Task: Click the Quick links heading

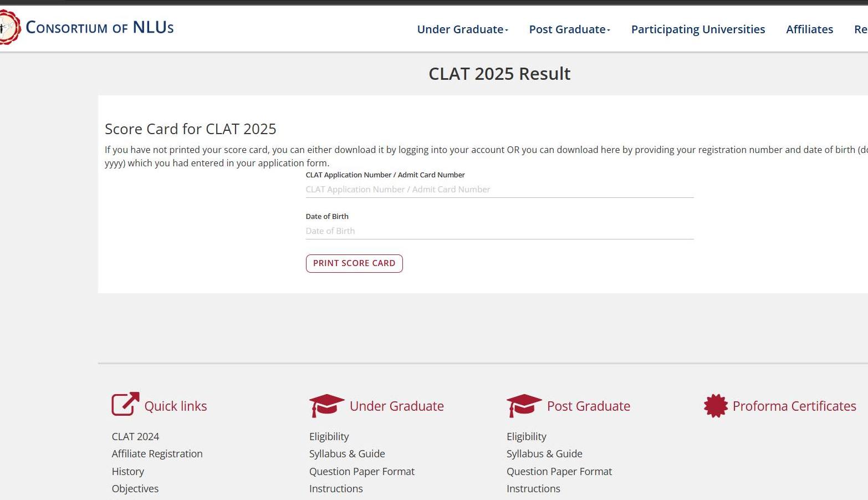Action: 175,406
